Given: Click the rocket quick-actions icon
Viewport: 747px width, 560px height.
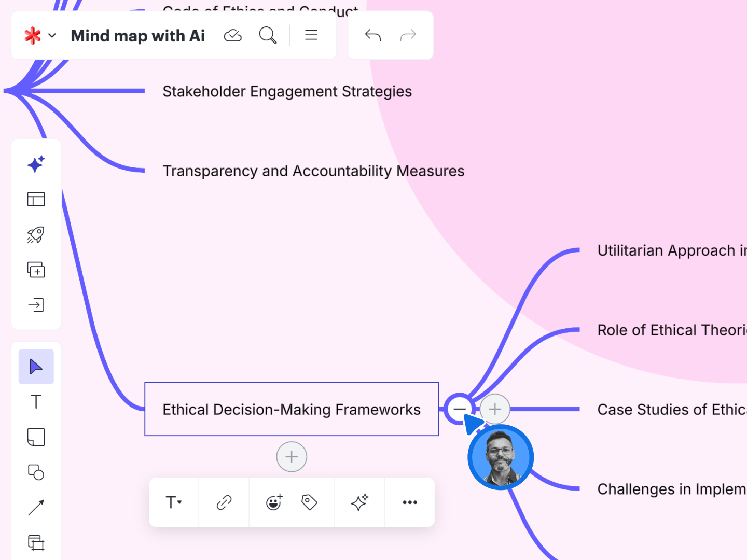Looking at the screenshot, I should (36, 234).
